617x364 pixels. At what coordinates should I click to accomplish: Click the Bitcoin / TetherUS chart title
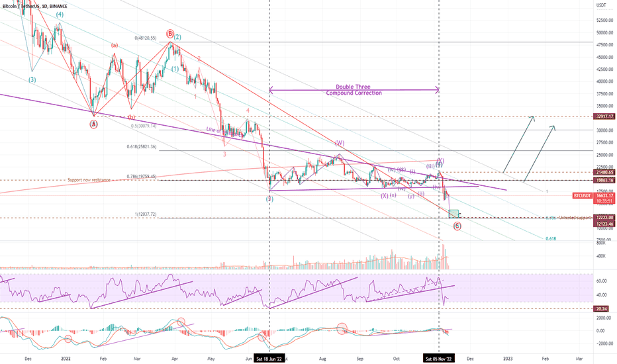35,7
